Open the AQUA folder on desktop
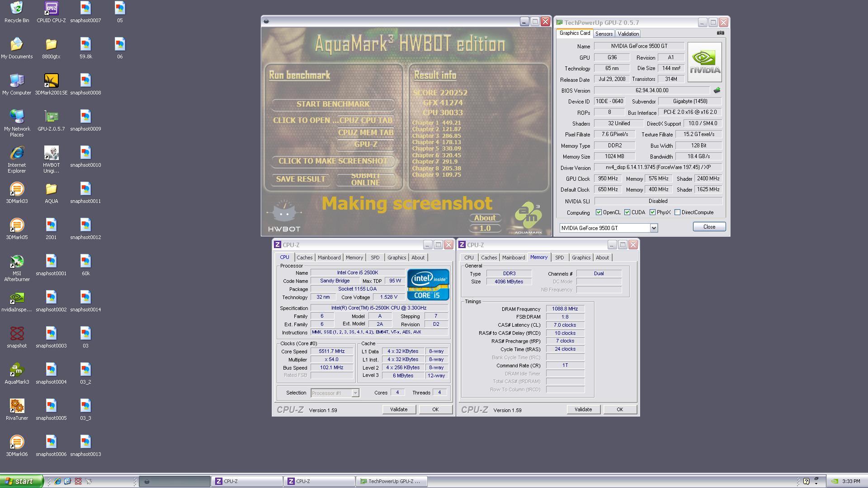Viewport: 868px width, 488px height. 51,193
